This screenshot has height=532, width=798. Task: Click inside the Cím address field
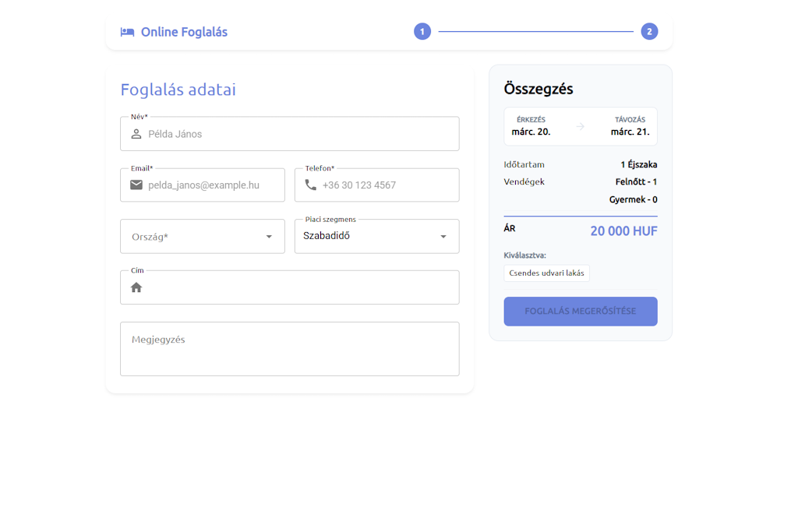[x=300, y=287]
